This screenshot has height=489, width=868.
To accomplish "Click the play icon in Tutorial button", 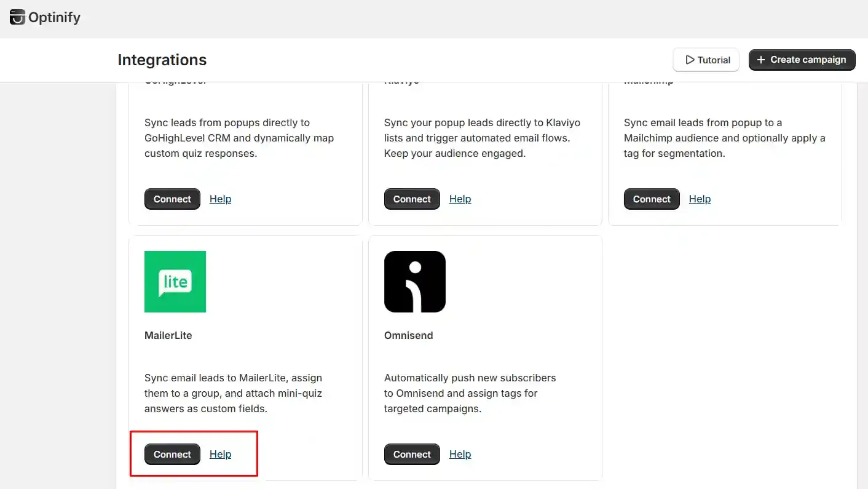I will pyautogui.click(x=690, y=60).
